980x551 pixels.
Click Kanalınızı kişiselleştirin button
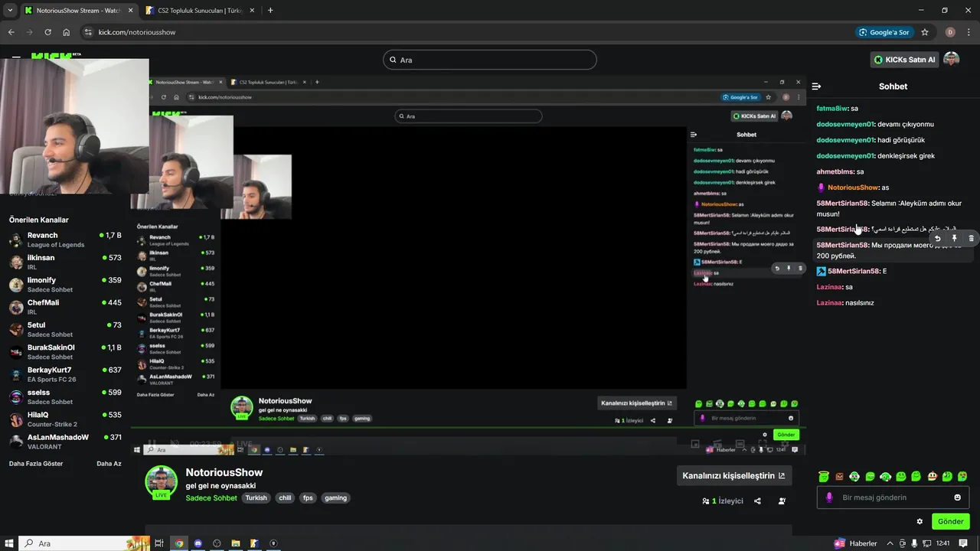coord(734,476)
